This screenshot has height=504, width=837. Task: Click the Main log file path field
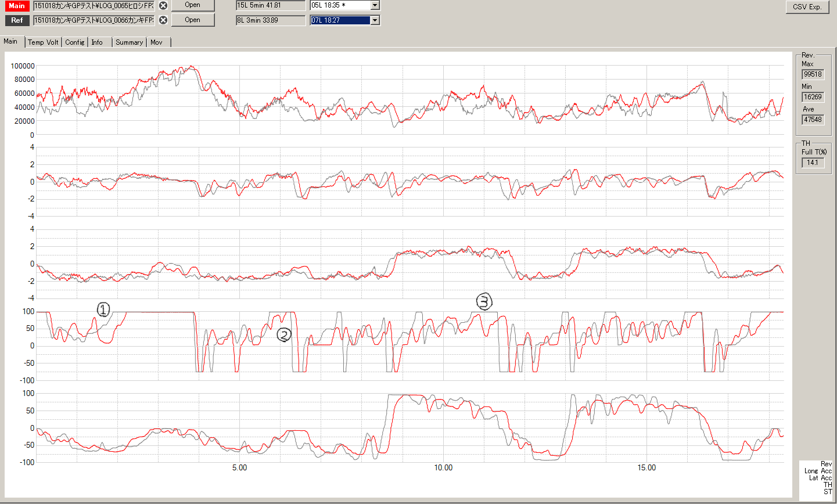click(94, 6)
